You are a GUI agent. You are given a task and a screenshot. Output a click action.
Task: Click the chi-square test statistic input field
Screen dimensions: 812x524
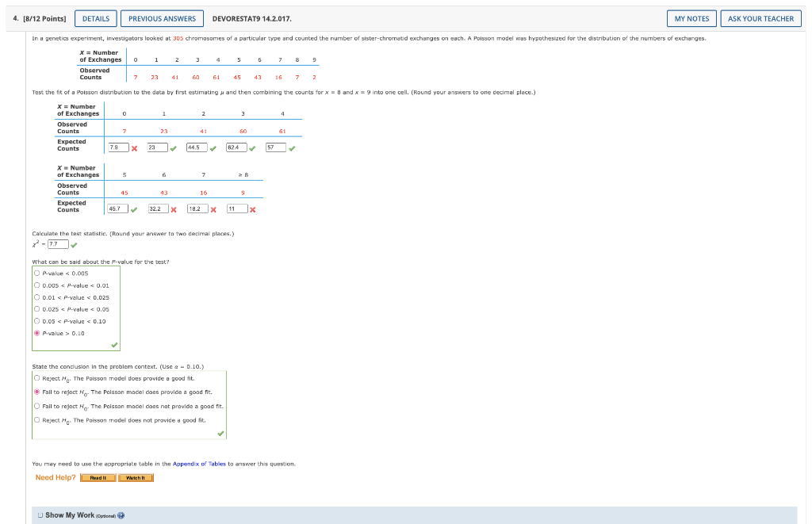coord(59,243)
